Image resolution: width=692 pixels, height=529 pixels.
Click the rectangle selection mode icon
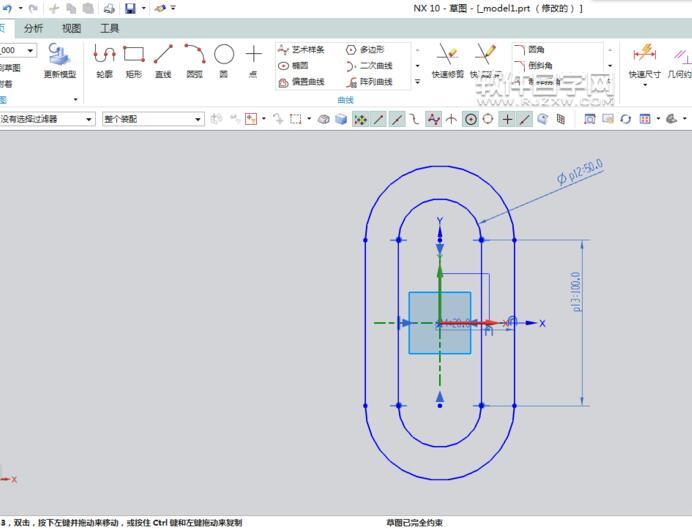[296, 119]
